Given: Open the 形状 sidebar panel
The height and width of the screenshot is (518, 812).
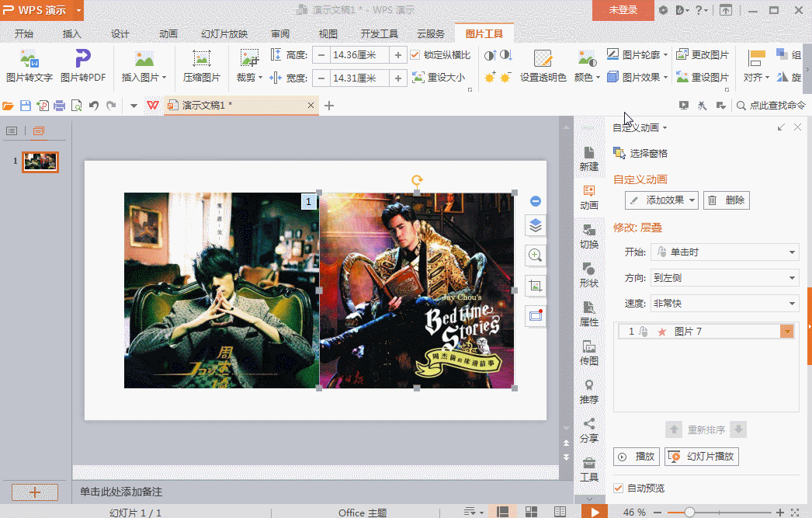Looking at the screenshot, I should (x=588, y=276).
